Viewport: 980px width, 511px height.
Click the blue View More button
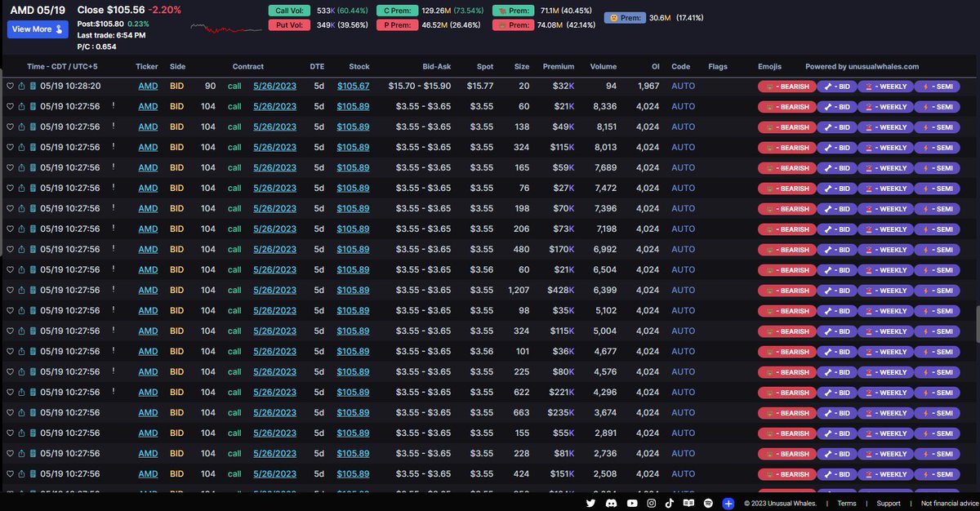coord(38,29)
